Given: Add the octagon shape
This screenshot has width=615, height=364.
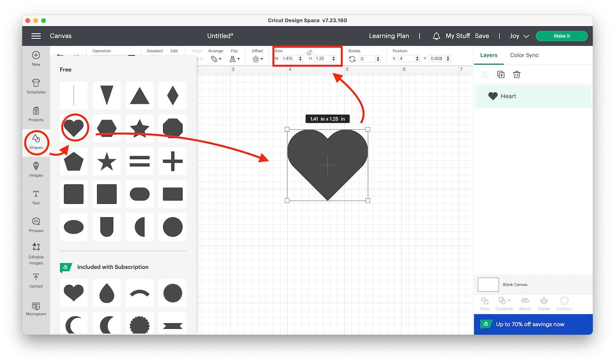Looking at the screenshot, I should click(x=173, y=128).
